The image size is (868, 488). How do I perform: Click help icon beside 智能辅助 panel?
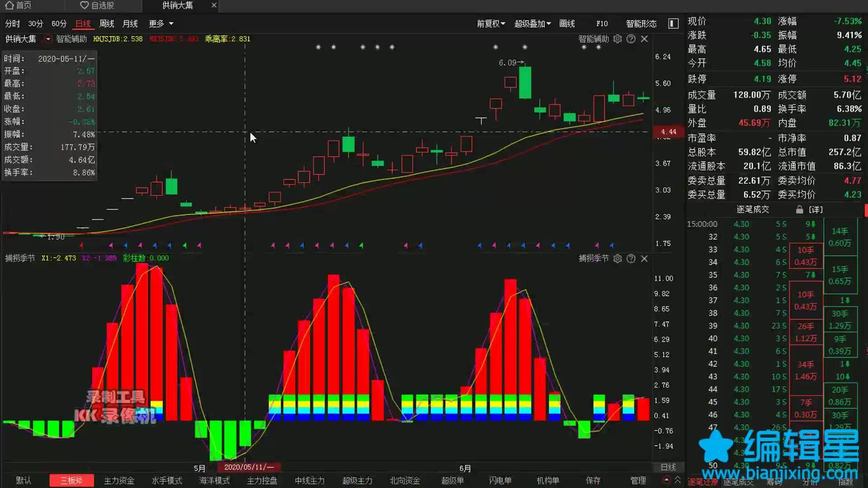tap(631, 39)
